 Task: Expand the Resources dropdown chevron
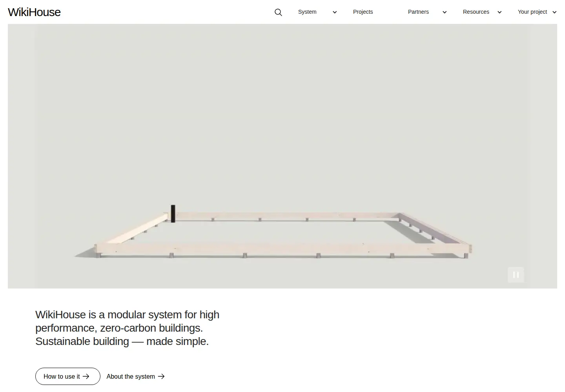click(x=499, y=12)
